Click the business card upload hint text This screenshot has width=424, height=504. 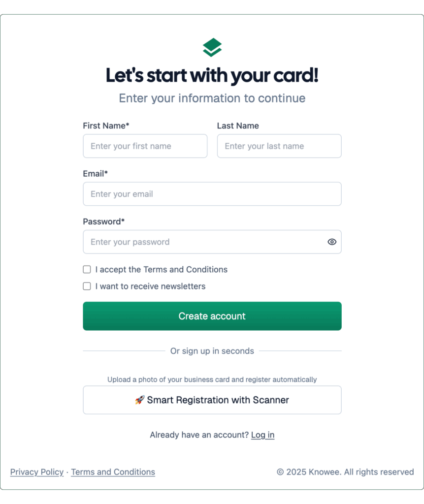(212, 379)
